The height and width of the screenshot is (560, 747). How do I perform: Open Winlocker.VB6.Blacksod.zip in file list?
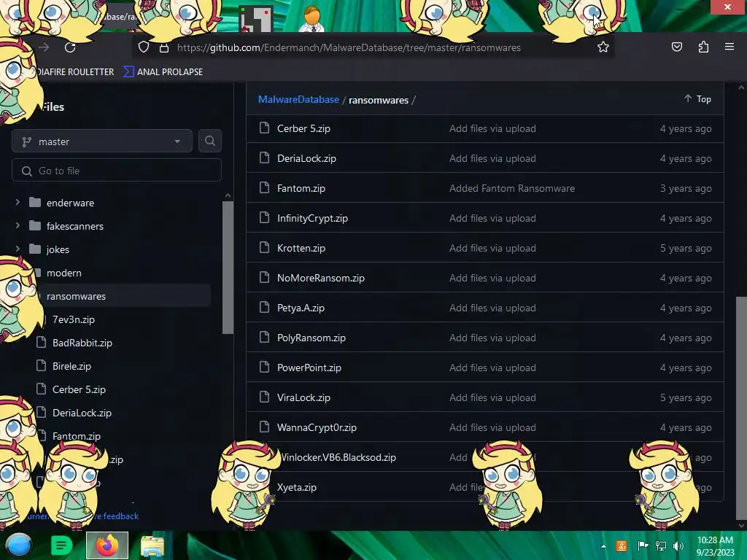pyautogui.click(x=338, y=457)
